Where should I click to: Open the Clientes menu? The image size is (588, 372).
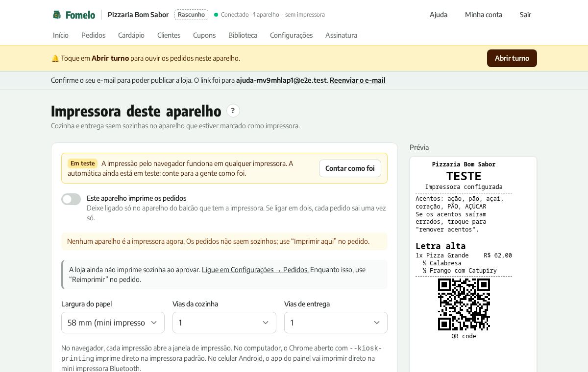point(169,35)
